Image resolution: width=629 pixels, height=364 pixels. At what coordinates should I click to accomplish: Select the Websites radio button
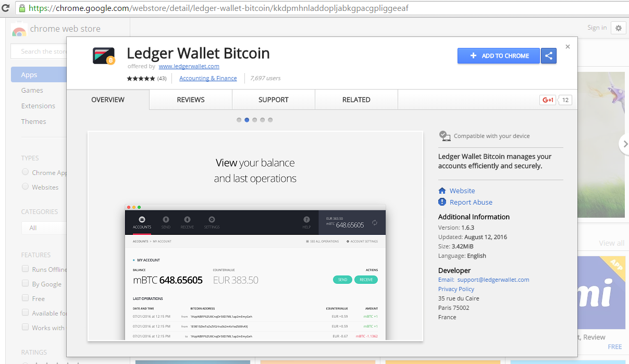pyautogui.click(x=25, y=186)
